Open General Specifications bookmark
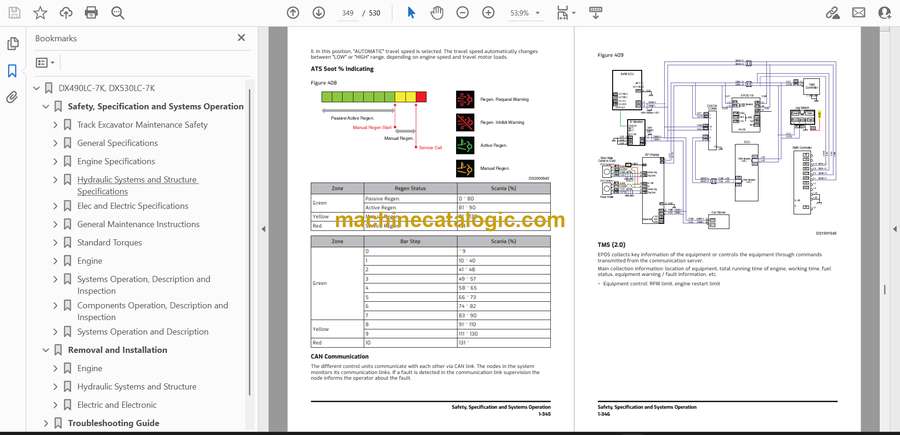Screen dimensions: 900x435 (118, 143)
